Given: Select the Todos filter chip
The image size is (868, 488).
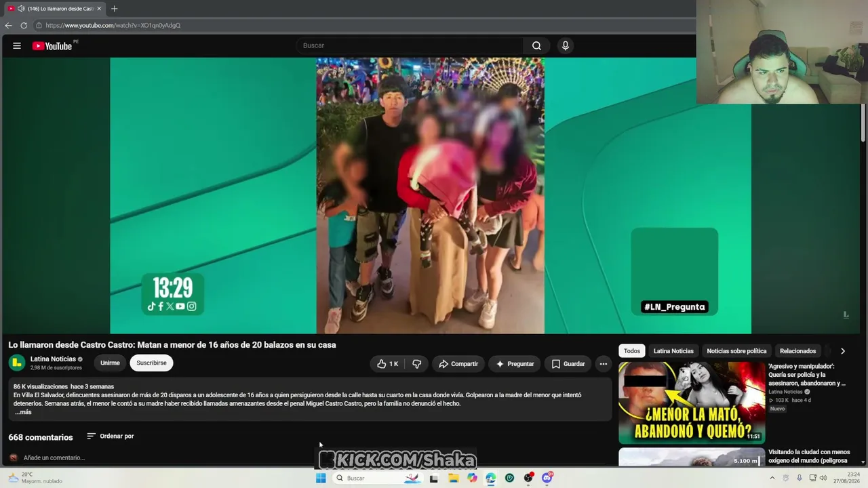Looking at the screenshot, I should pyautogui.click(x=632, y=351).
